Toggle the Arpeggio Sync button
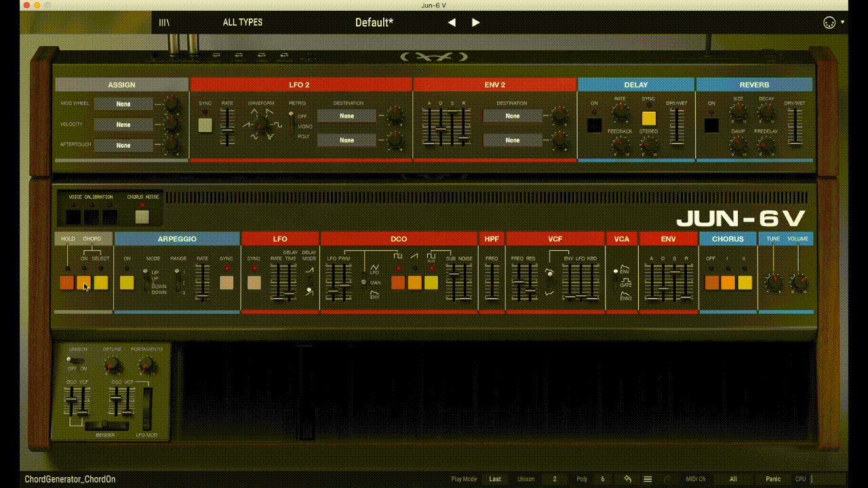This screenshot has width=868, height=488. click(226, 283)
